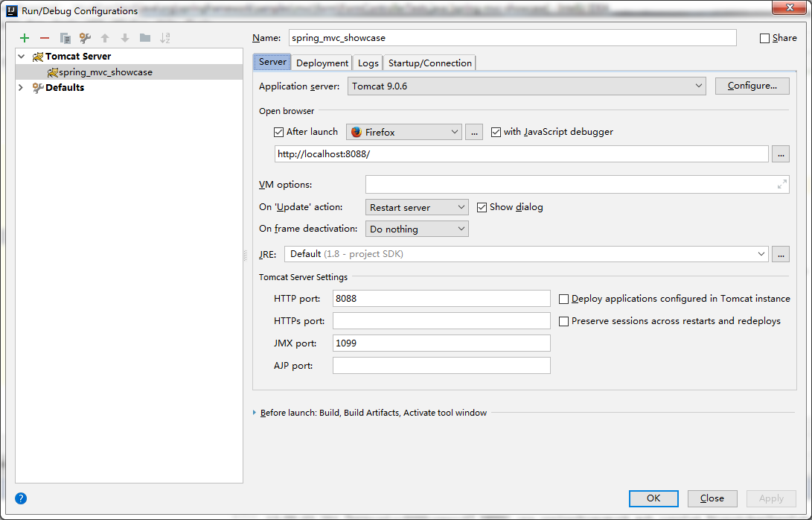
Task: Enable Preserve sessions across restarts and redeploys
Action: pos(563,321)
